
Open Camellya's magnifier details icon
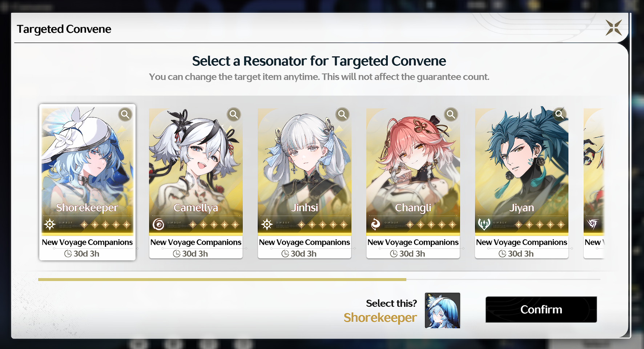click(x=234, y=115)
